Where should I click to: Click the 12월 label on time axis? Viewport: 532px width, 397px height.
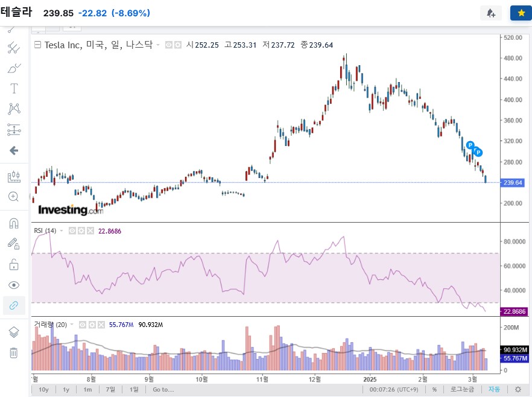[x=315, y=380]
